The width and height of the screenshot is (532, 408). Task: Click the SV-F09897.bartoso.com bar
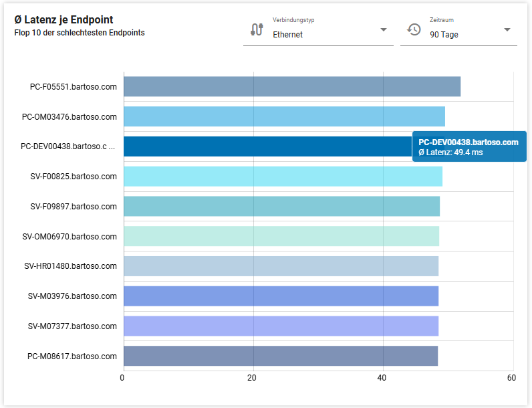281,207
